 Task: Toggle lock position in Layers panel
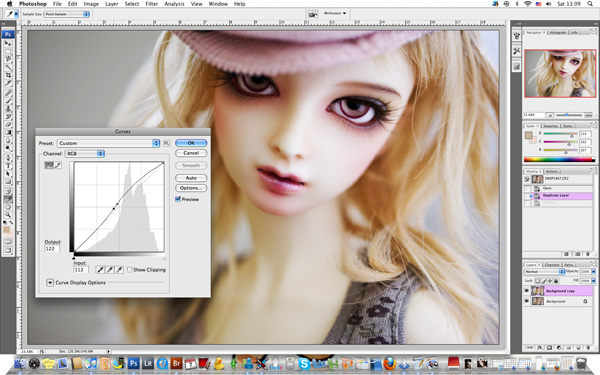pos(550,281)
